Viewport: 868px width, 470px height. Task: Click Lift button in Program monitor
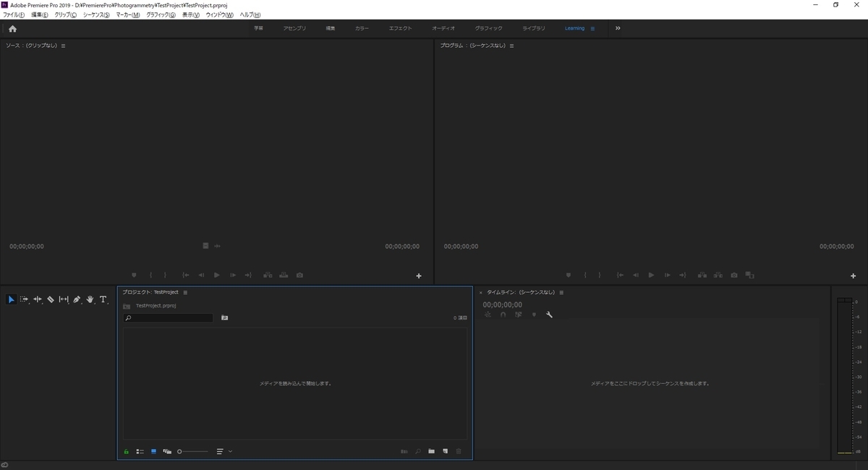coord(702,275)
